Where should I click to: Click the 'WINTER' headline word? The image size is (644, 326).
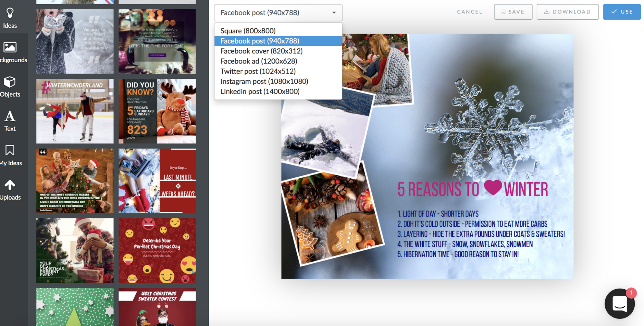pyautogui.click(x=526, y=189)
